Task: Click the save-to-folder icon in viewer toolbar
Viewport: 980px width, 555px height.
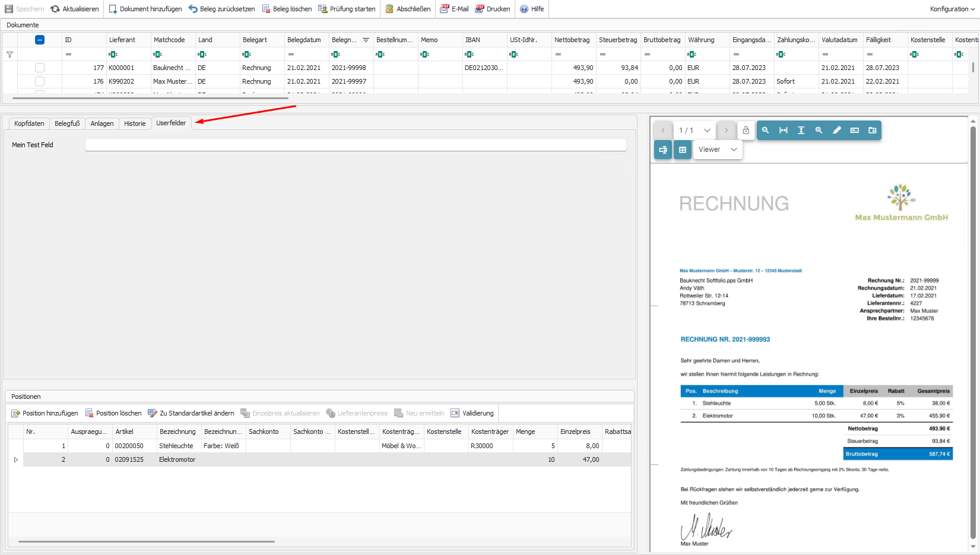Action: (872, 131)
